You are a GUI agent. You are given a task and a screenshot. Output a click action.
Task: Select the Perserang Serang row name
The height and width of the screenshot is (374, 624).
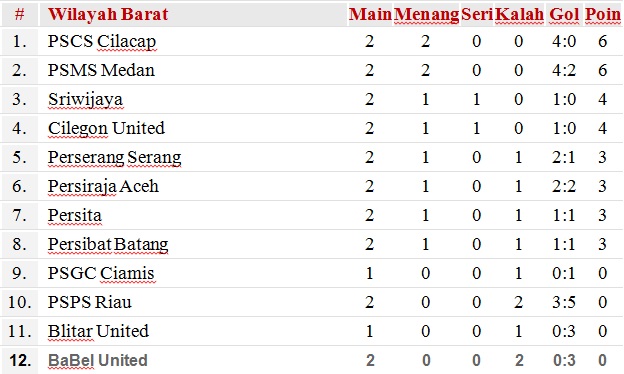coord(115,158)
